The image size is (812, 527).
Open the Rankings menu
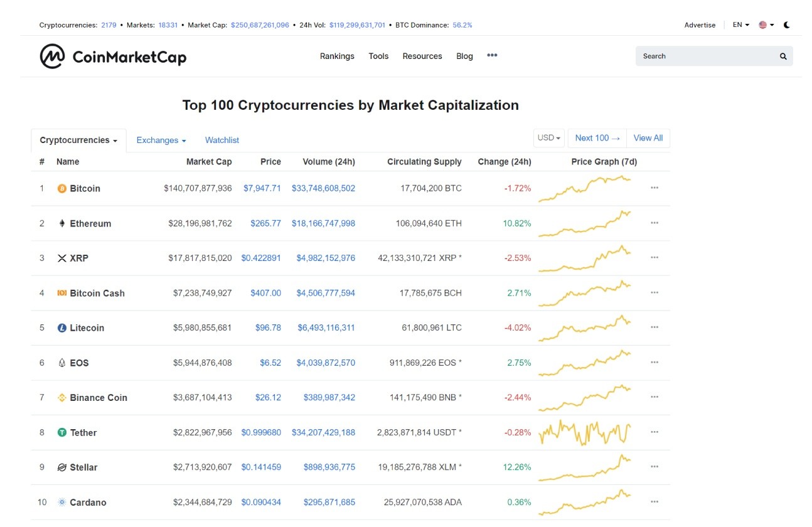point(337,56)
